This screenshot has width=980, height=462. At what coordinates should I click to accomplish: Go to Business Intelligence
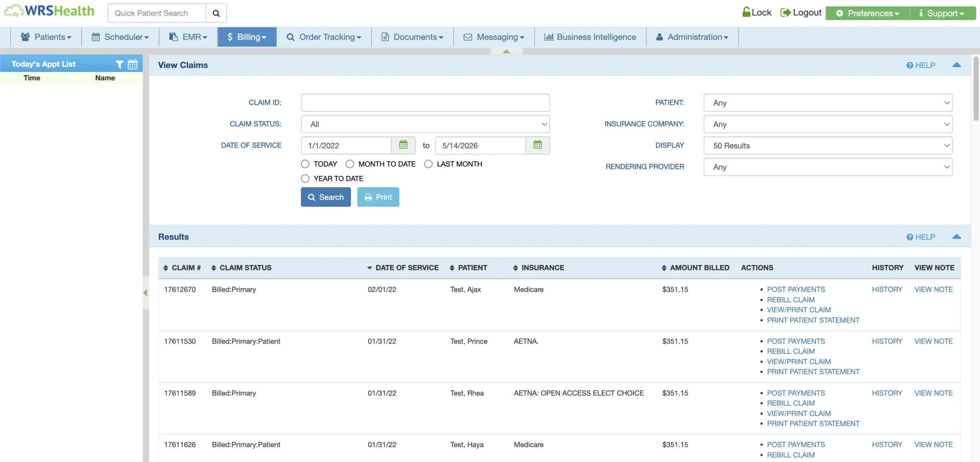(590, 37)
